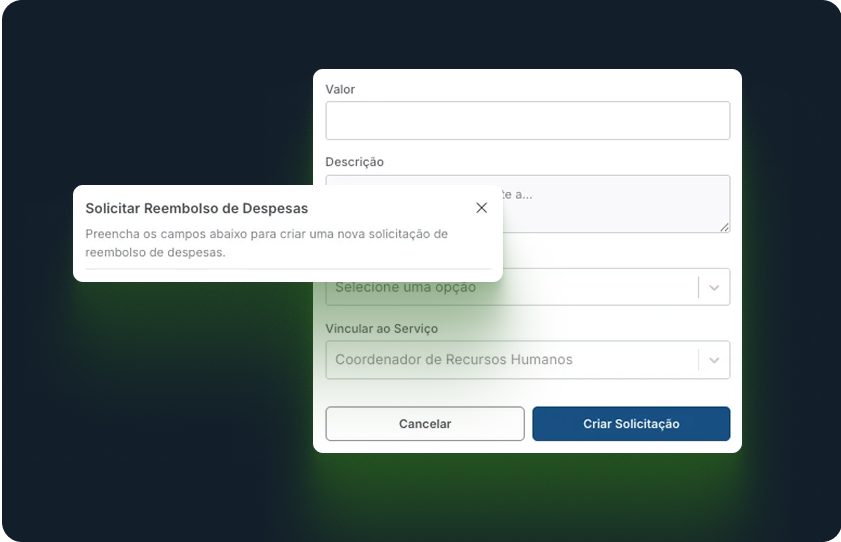Click the Valor field label
Viewport: 841px width, 542px height.
(340, 89)
